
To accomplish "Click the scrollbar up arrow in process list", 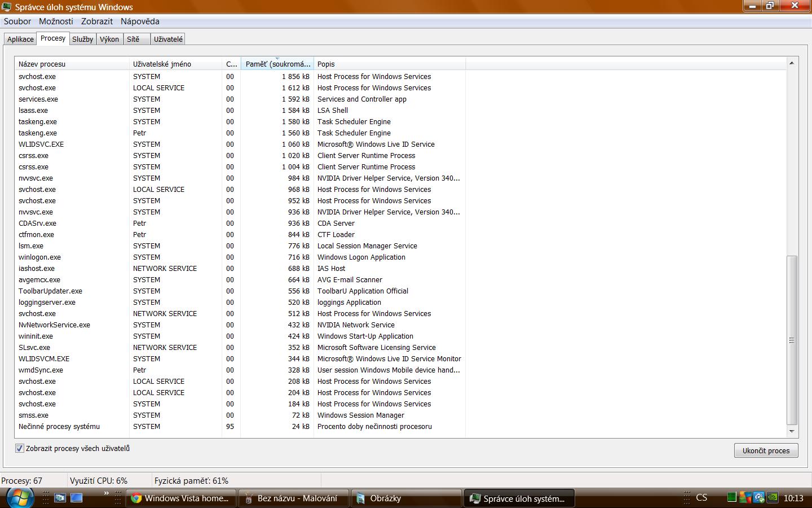I will (x=792, y=63).
